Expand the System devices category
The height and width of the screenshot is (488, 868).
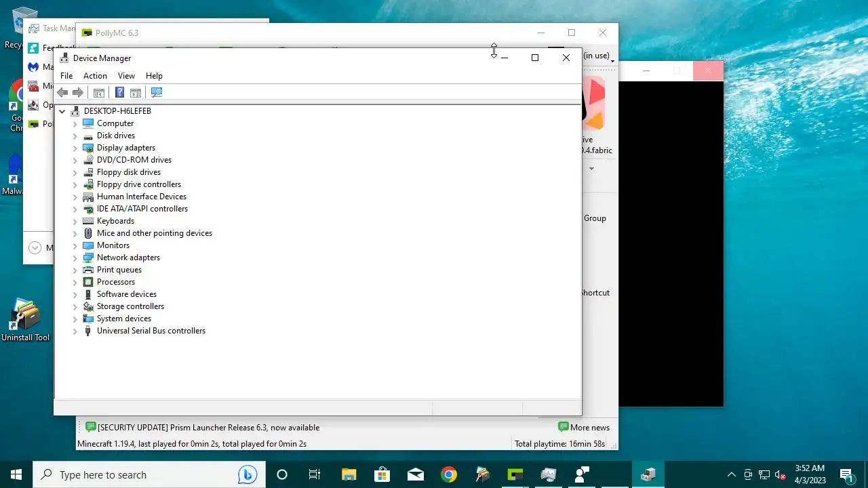click(x=75, y=319)
